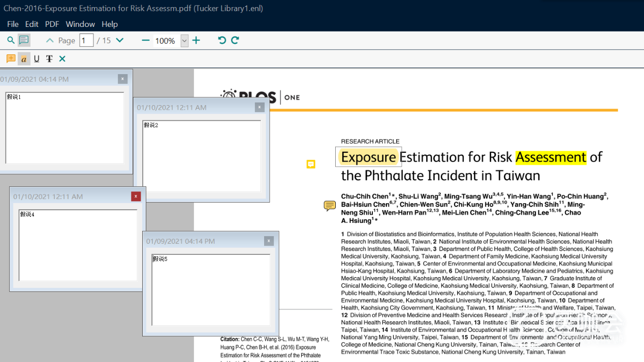Screen dimensions: 644x362
Task: Select the strikethrough text tool
Action: pos(49,59)
